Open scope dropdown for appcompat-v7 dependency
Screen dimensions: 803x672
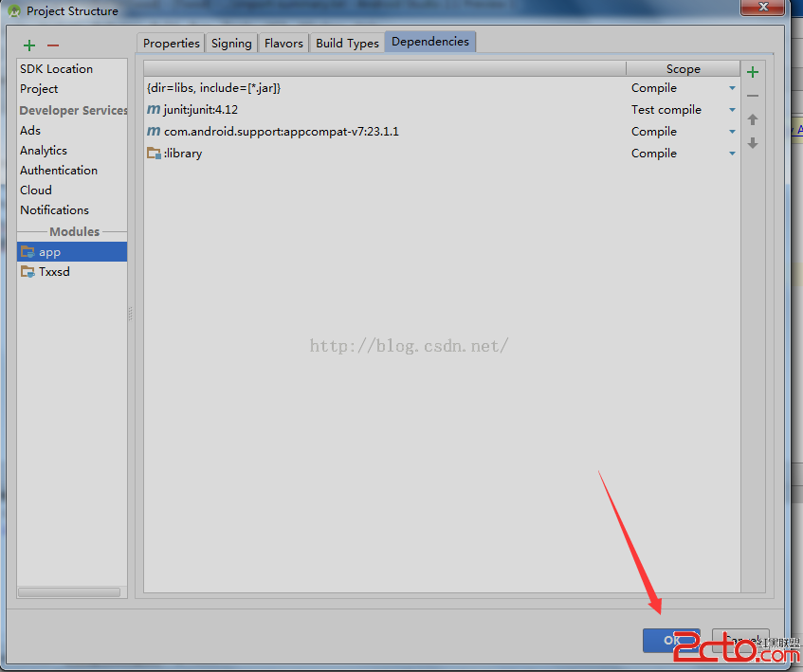coord(732,132)
